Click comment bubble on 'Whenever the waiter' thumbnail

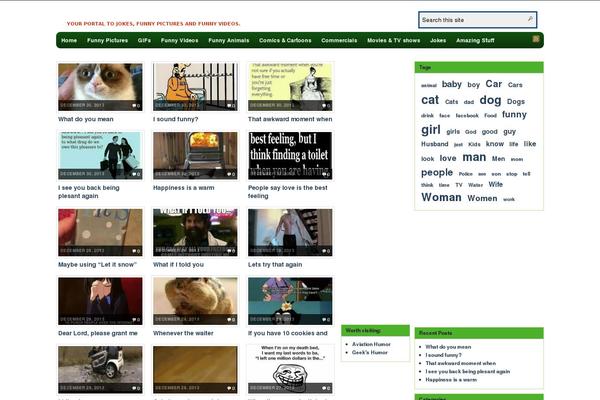coord(231,320)
